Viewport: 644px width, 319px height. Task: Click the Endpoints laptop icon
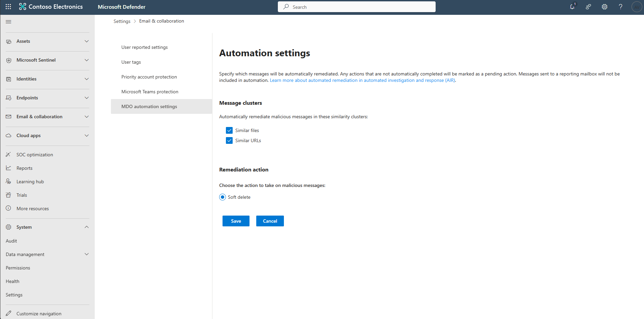point(9,98)
